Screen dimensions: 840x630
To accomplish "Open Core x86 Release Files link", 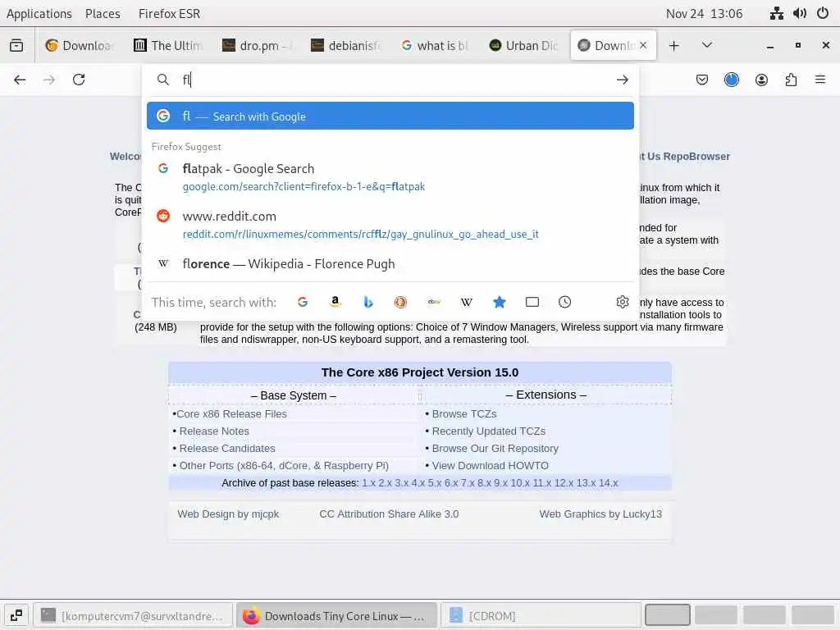I will coord(232,414).
